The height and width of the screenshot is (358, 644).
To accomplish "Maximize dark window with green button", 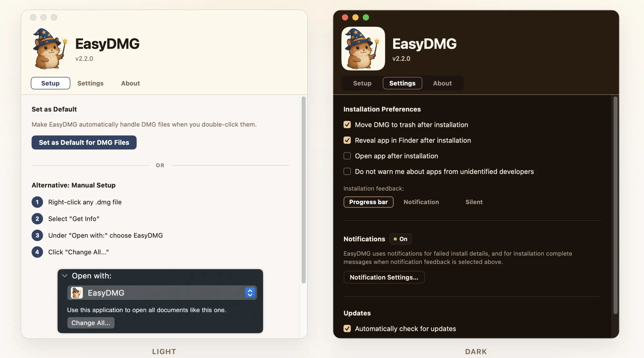I will coord(366,17).
